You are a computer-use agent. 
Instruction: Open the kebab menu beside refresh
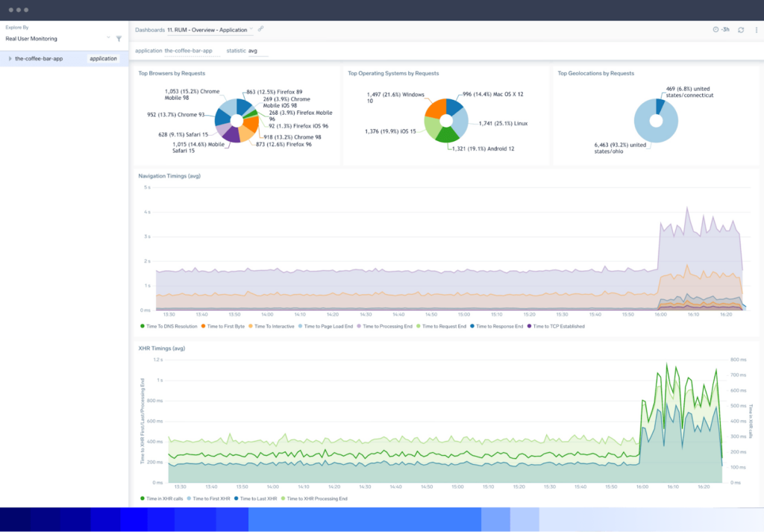756,30
